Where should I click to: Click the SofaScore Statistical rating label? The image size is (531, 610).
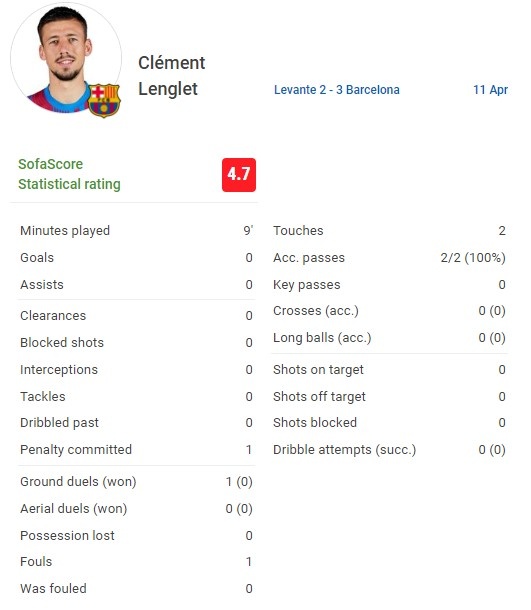coord(69,174)
